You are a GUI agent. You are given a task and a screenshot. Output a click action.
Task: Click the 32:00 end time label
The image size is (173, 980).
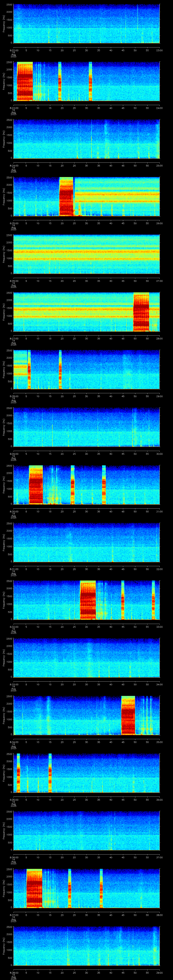159,569
